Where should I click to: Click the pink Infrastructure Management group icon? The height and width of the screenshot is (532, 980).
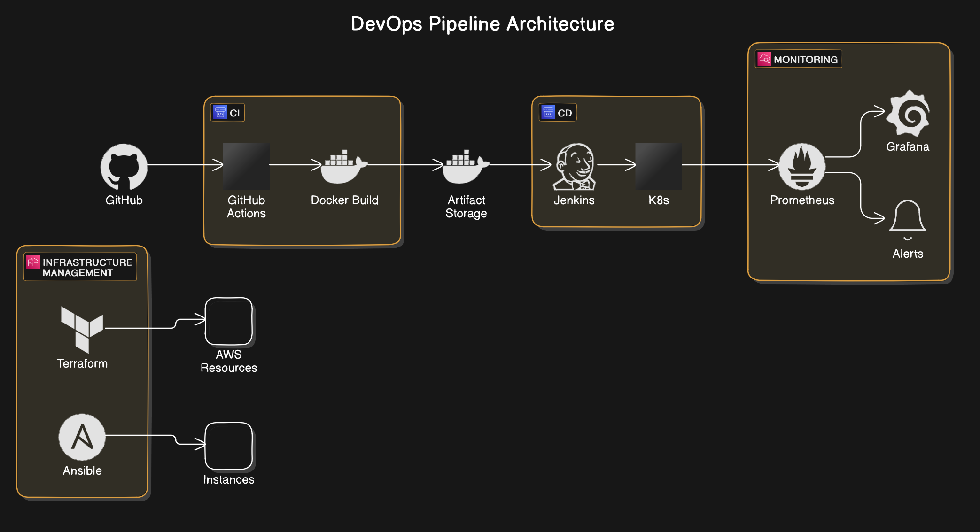coord(33,262)
